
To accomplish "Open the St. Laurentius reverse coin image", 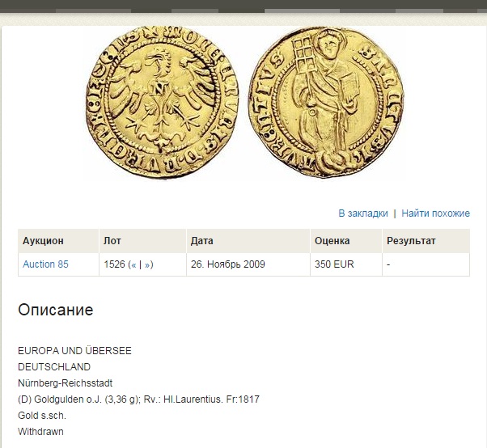I will 326,103.
